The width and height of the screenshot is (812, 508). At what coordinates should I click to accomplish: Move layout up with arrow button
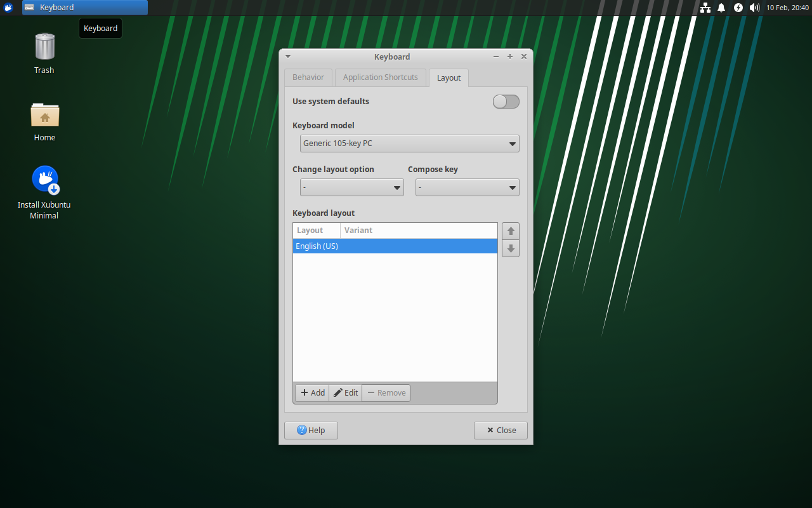point(511,231)
